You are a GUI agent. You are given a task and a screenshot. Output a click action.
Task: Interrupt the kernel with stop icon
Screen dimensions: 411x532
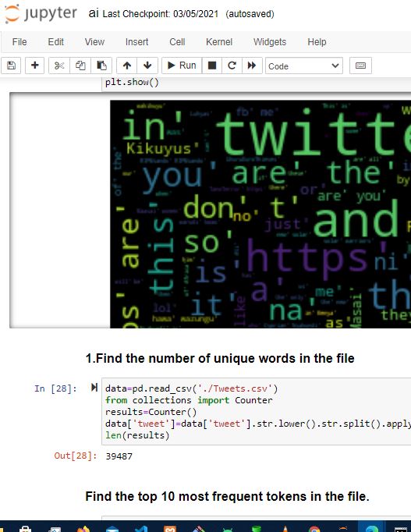point(212,66)
